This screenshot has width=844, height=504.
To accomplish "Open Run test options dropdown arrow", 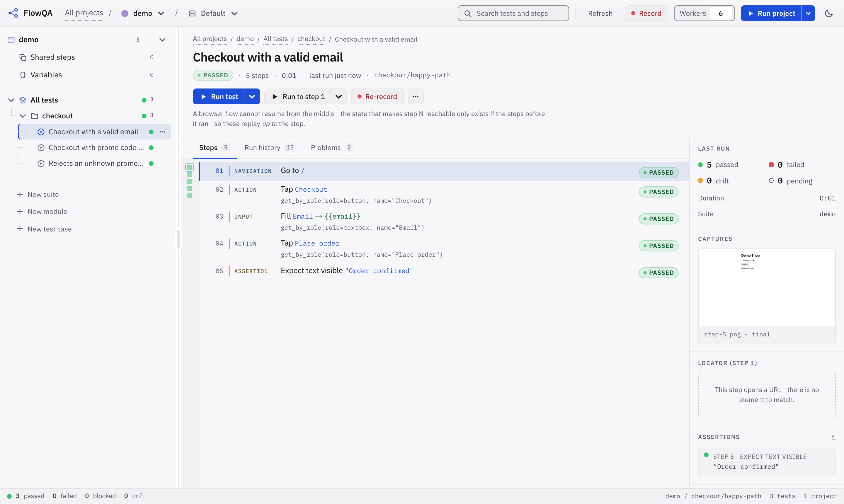I will coord(252,96).
